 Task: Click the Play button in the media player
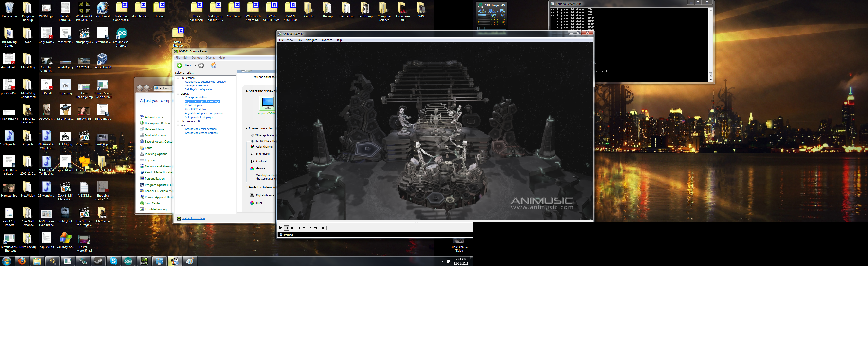pyautogui.click(x=280, y=228)
